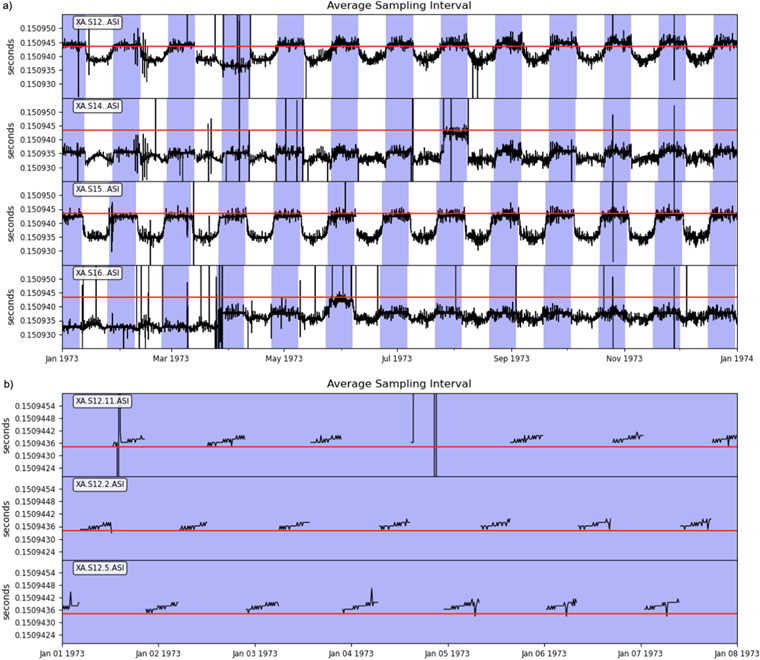Click the 0.150935 tick of XA.S16..ASI plot
Screen dimensions: 760x660
pyautogui.click(x=38, y=321)
